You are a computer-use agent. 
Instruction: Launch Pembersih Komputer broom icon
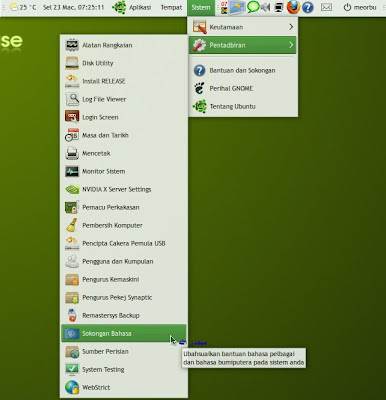tap(72, 225)
